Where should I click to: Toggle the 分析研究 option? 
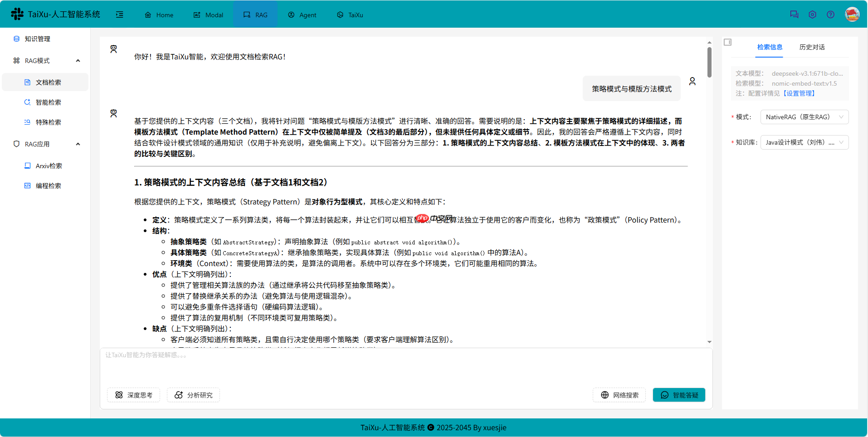(x=193, y=395)
